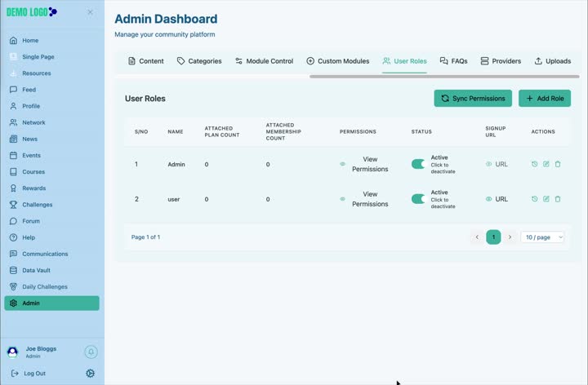Viewport: 588px width, 385px height.
Task: Open the Providers tab
Action: 501,61
